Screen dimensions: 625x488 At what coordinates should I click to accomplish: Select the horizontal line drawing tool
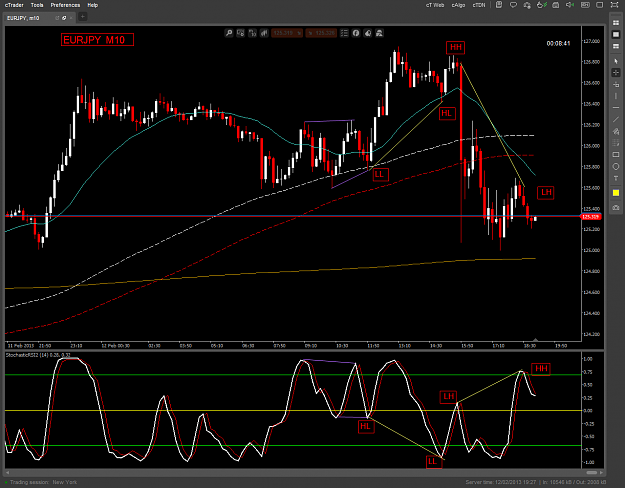pos(616,108)
